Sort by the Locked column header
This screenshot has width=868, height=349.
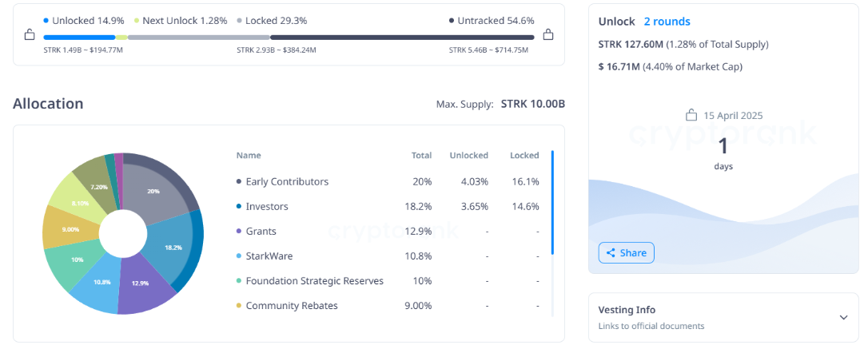click(524, 155)
